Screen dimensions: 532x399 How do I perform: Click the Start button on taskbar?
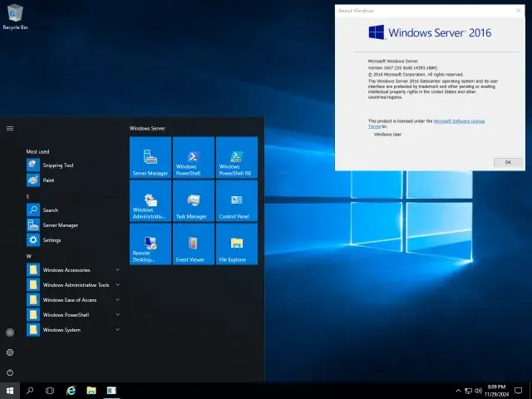(x=10, y=391)
